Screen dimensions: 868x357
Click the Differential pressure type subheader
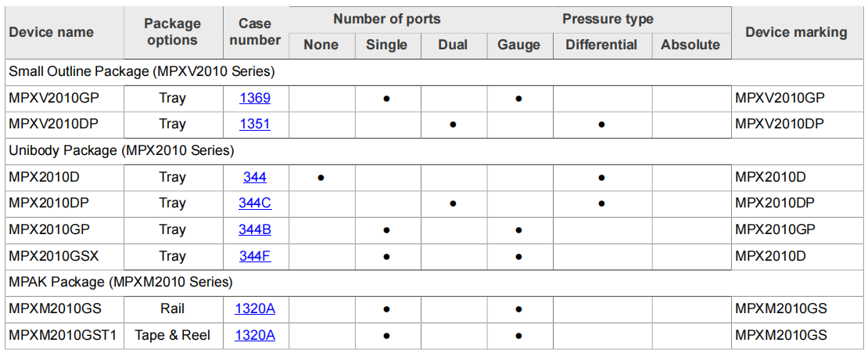(x=601, y=45)
